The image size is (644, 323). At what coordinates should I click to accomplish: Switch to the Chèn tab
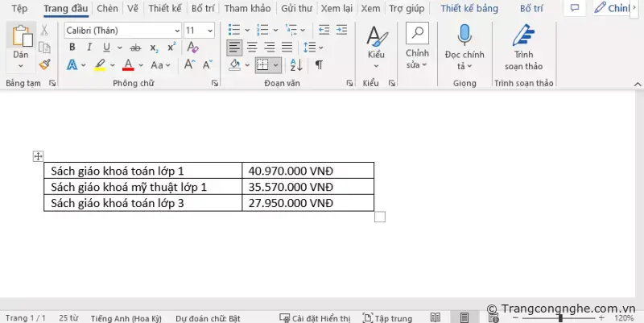tap(106, 9)
